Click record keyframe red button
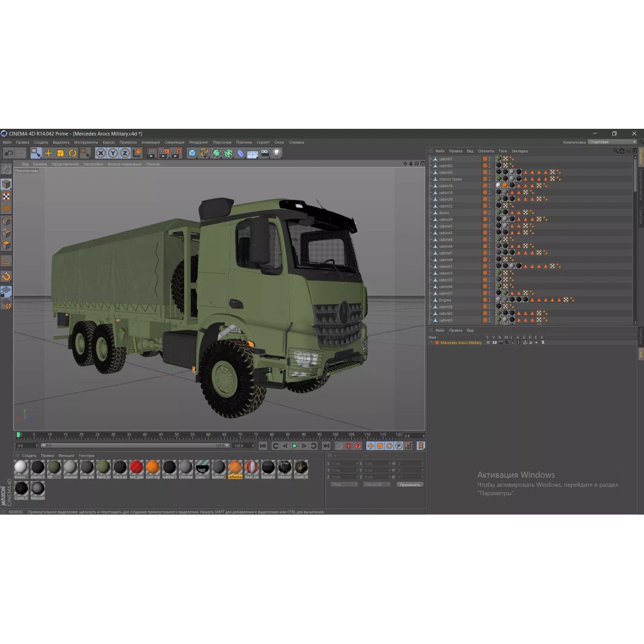The width and height of the screenshot is (644, 644). coord(339,446)
